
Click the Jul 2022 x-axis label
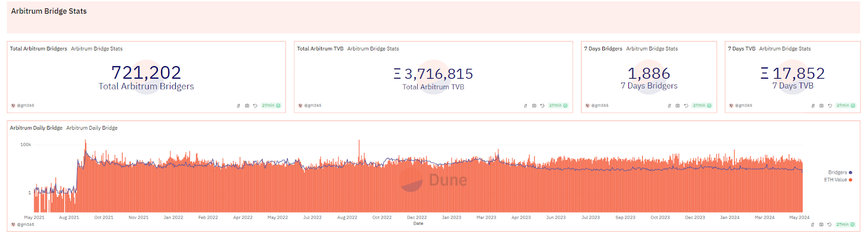click(312, 218)
